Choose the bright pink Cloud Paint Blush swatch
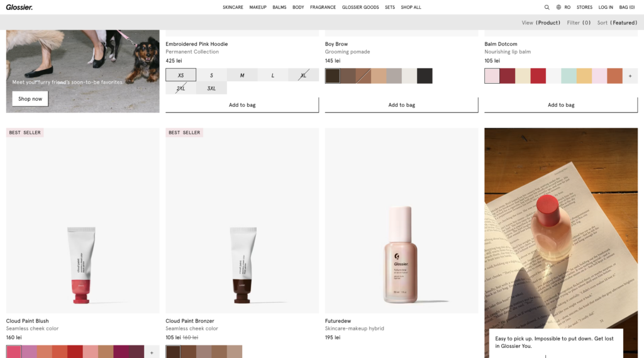The height and width of the screenshot is (358, 644). [14, 352]
